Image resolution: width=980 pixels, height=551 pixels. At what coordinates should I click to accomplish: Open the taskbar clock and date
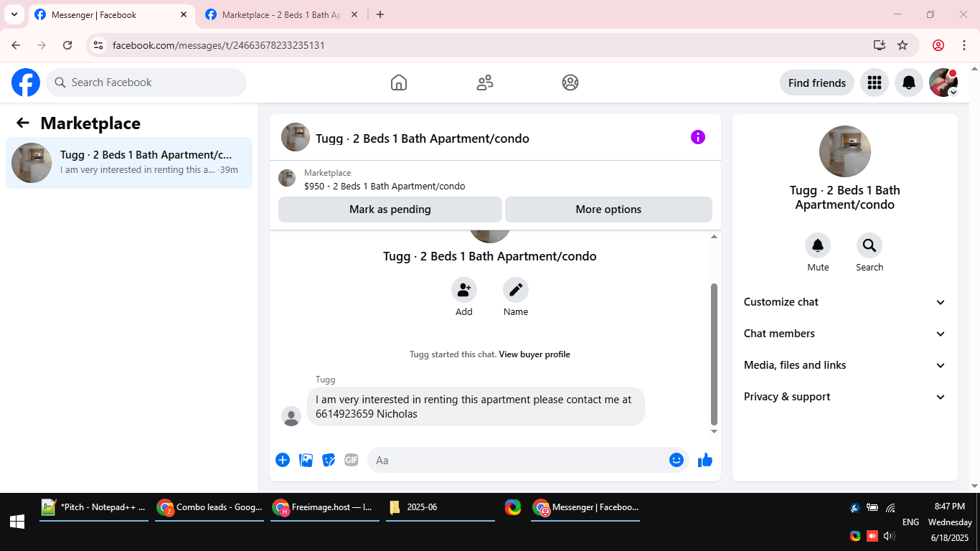point(950,522)
